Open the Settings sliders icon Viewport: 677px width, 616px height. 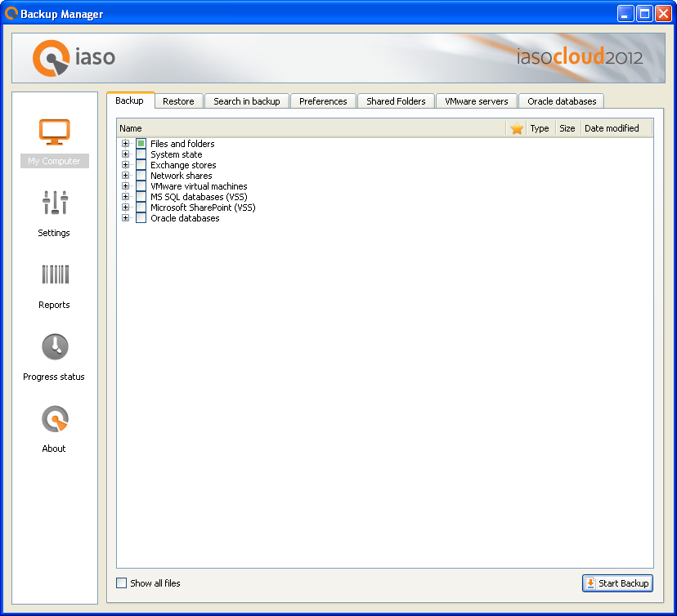coord(55,203)
